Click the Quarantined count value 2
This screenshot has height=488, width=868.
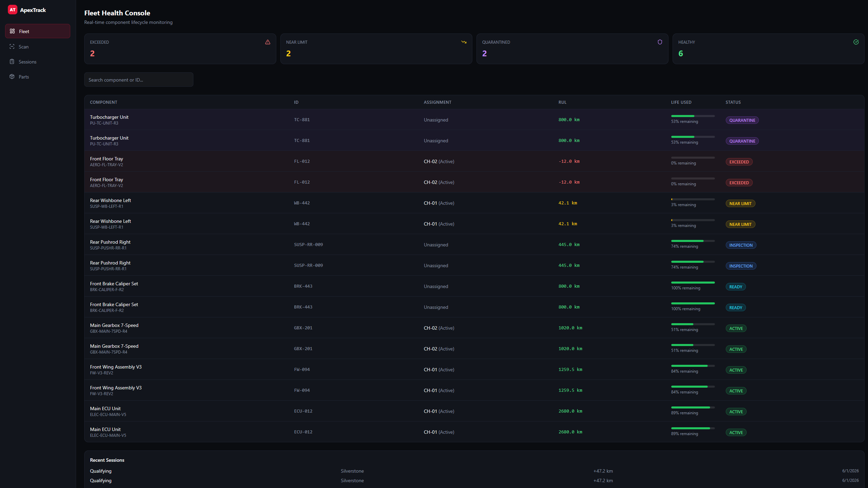485,54
